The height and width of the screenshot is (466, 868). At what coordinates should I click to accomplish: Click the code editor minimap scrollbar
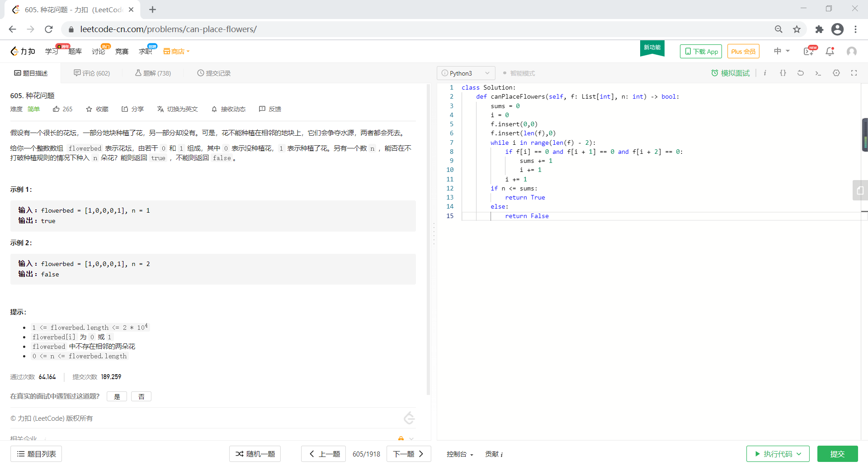pos(864,135)
